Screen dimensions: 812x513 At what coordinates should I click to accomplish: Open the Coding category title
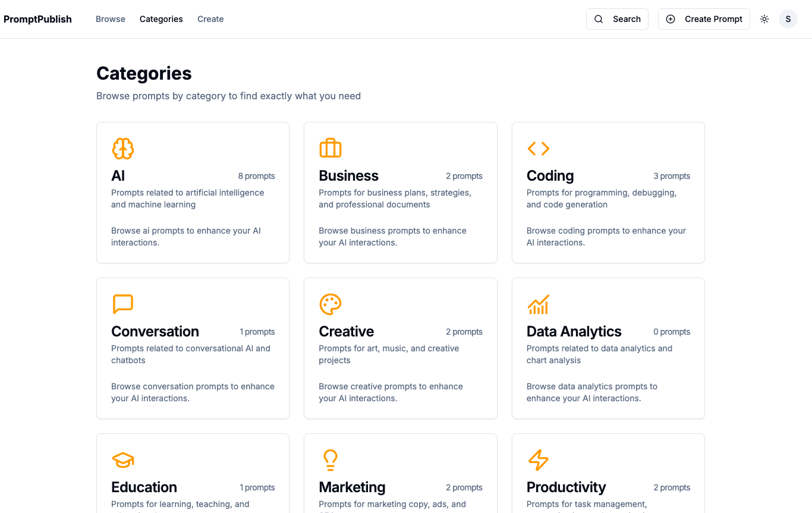[x=550, y=176]
